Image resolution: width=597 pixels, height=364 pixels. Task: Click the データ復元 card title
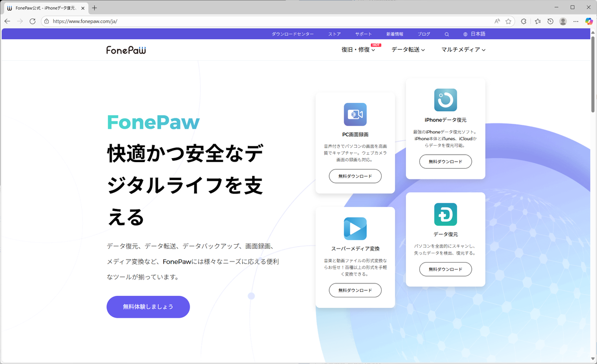(x=446, y=234)
